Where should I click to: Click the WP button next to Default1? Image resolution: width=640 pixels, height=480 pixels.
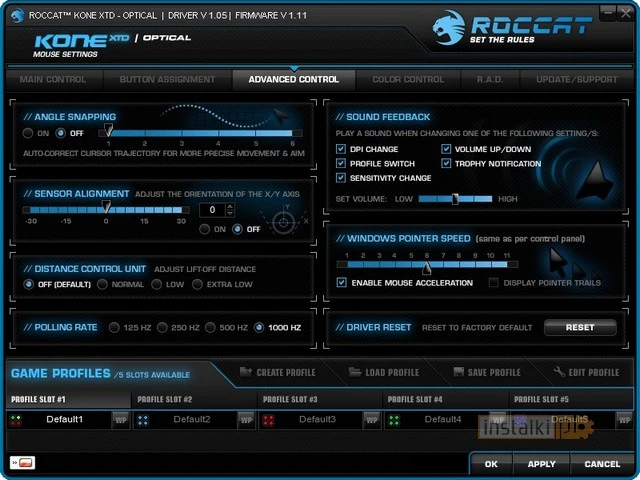121,420
